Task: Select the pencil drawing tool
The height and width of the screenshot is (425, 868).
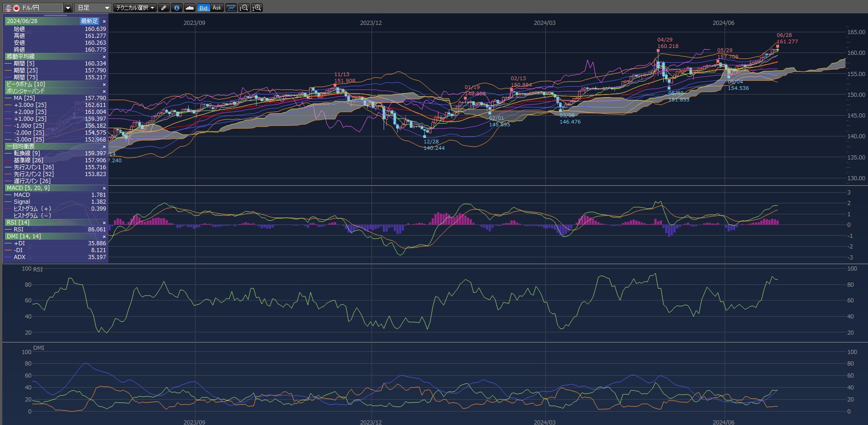Action: click(164, 8)
